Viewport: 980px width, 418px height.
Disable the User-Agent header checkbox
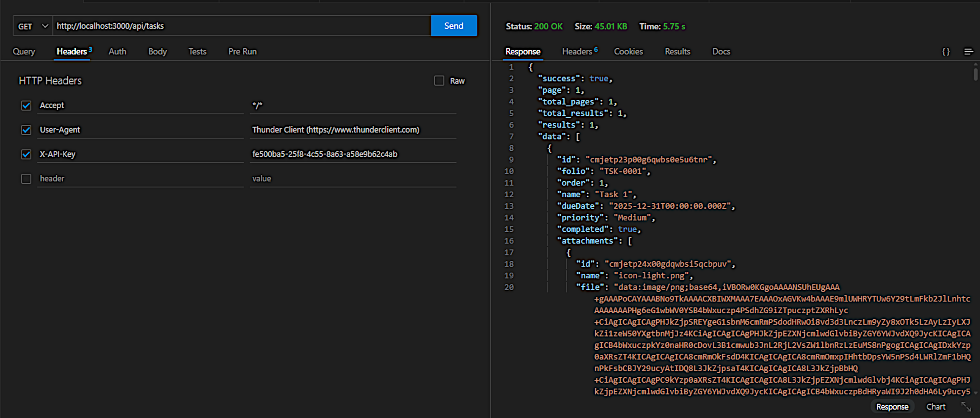click(x=26, y=130)
